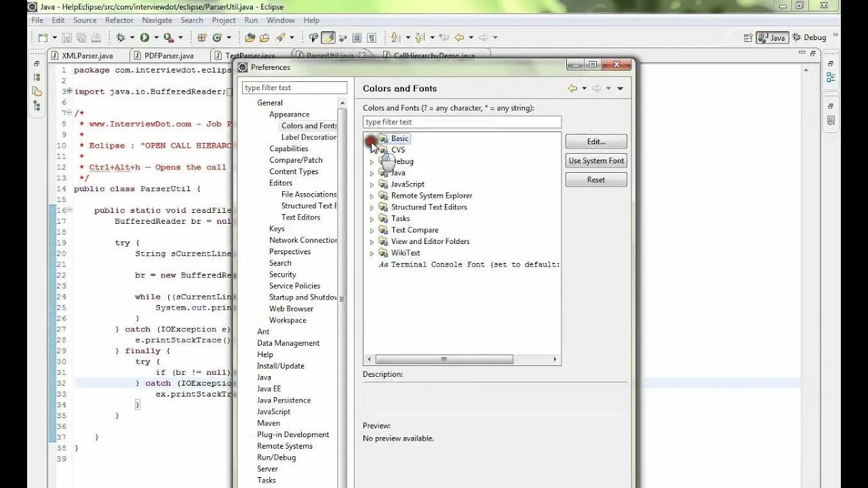
Task: Expand the CVS category in Colors and Fonts
Action: [x=372, y=150]
